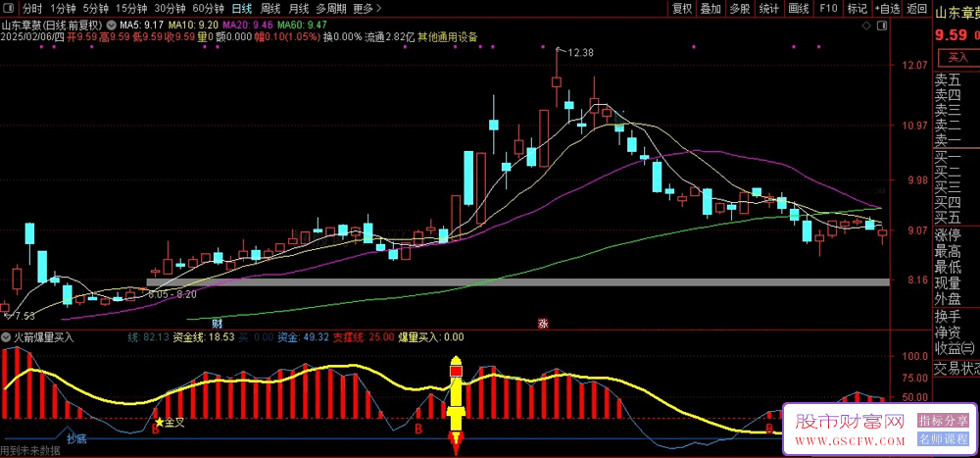Click the 财 marker on the chart

click(x=217, y=323)
